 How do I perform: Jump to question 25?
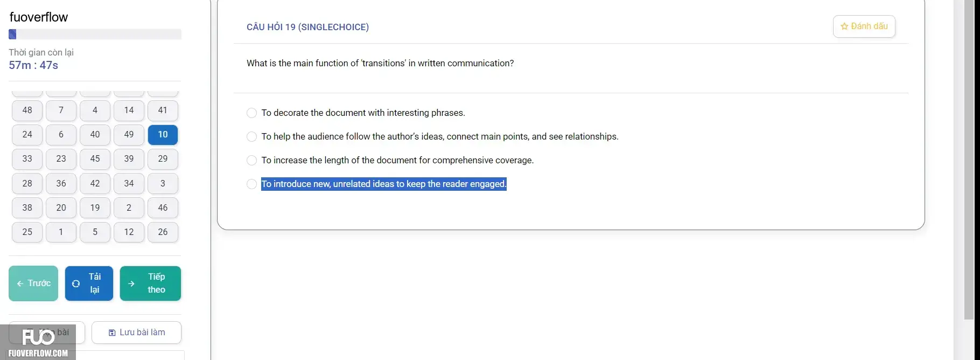click(27, 232)
